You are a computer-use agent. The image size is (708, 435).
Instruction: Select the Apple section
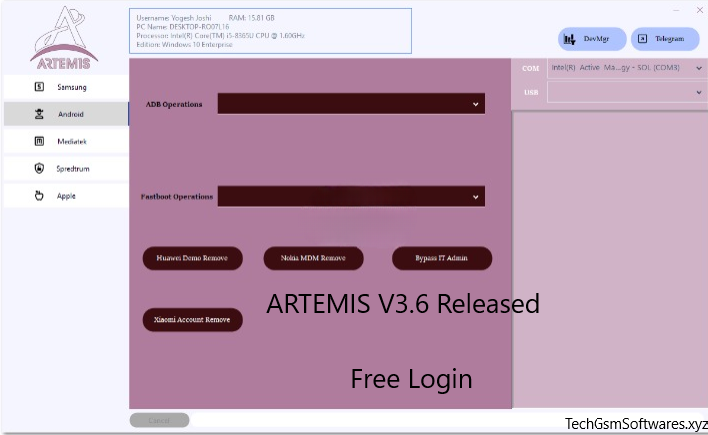66,196
